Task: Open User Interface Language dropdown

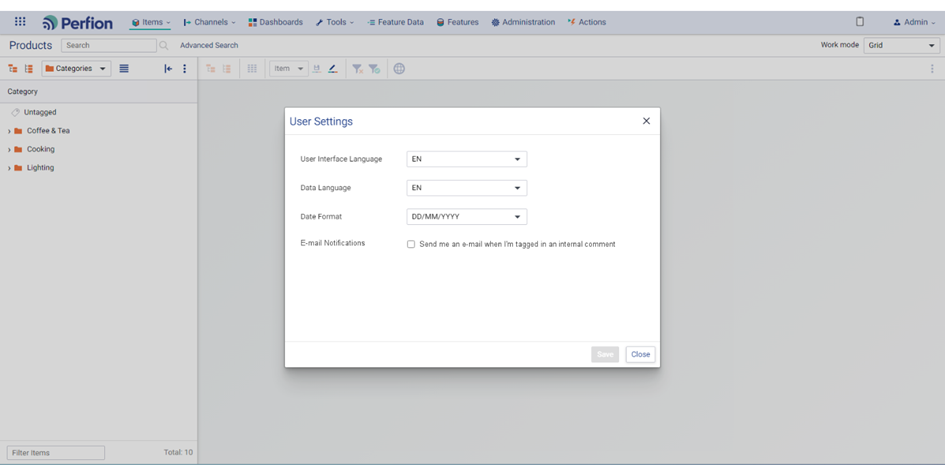Action: point(466,159)
